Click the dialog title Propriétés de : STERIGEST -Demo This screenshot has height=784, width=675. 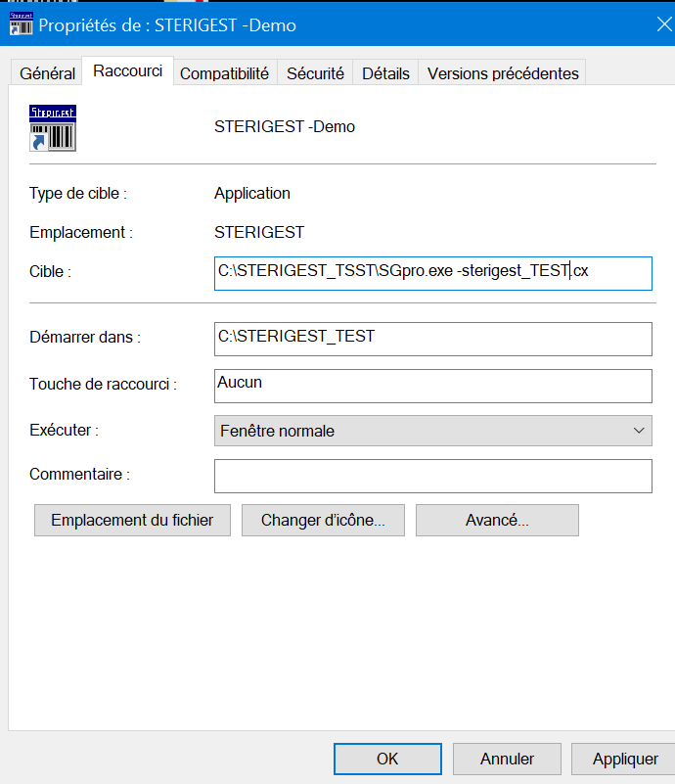click(167, 25)
